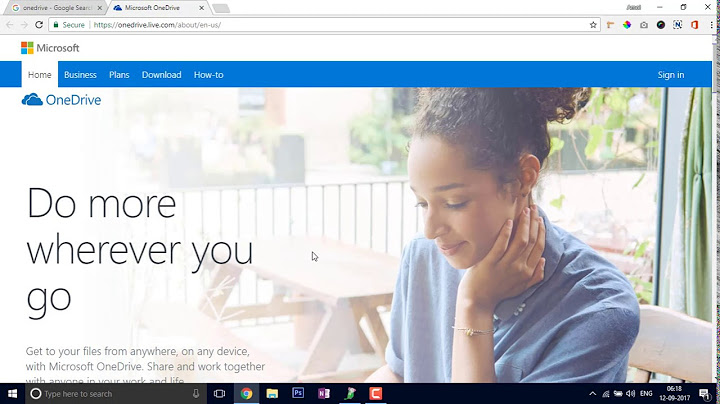Reload the page with the refresh icon
Screen dimensions: 720x404
click(x=39, y=25)
